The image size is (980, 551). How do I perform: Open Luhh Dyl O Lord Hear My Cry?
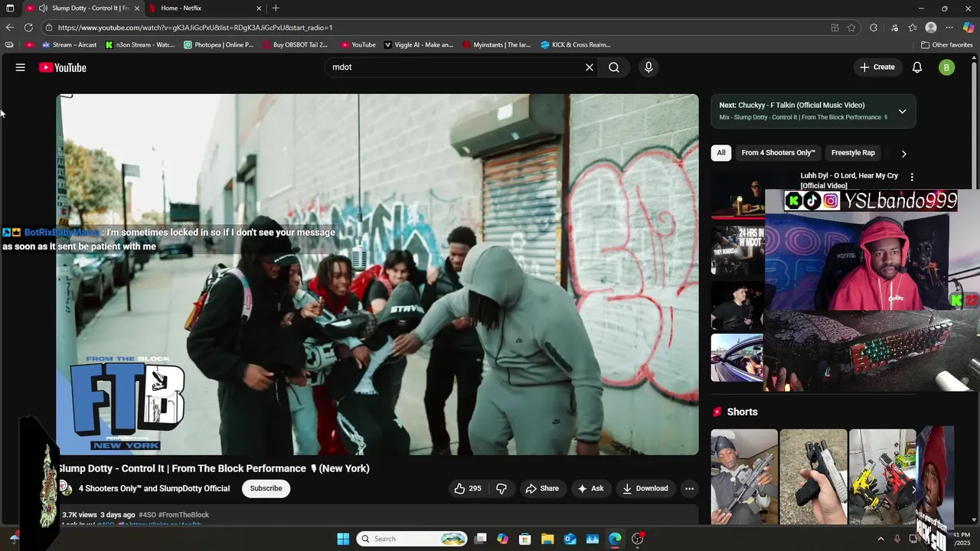point(849,181)
